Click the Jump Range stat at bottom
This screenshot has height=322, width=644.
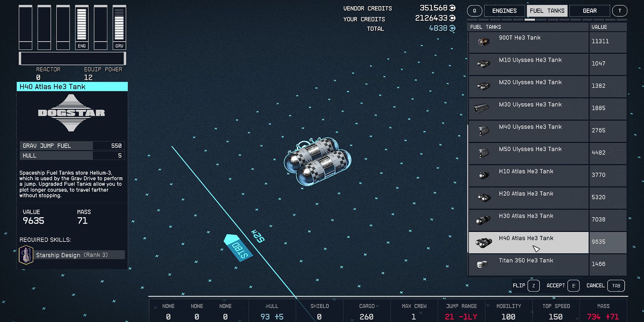click(x=461, y=311)
